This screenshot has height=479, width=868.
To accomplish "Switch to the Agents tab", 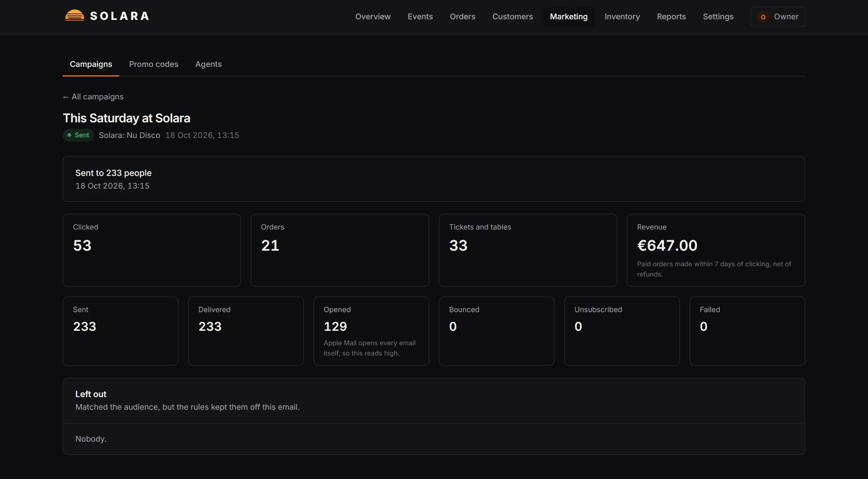I will coord(208,64).
